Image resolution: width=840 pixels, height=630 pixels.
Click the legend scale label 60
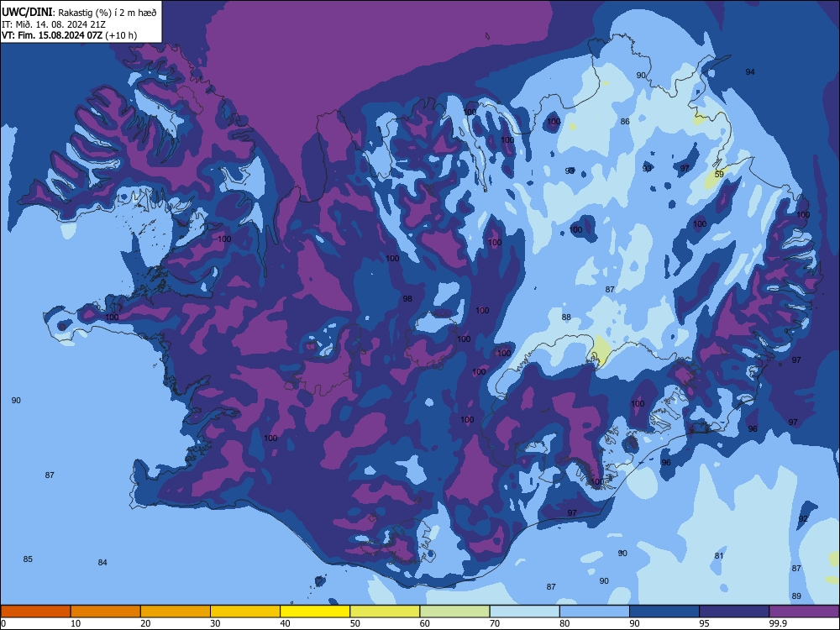point(425,623)
